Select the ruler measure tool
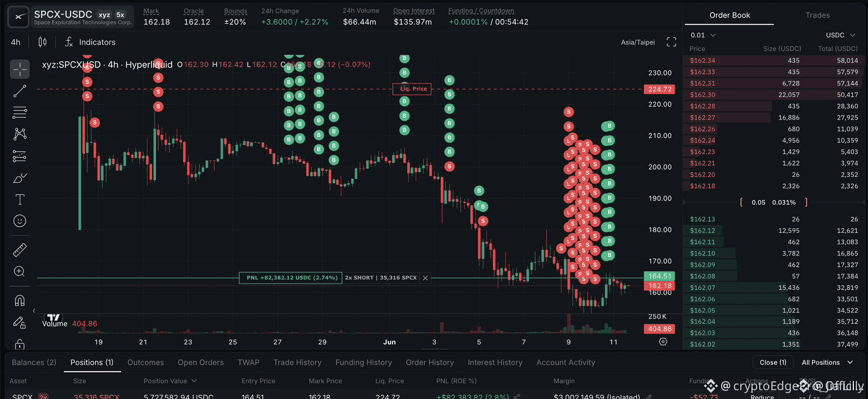The width and height of the screenshot is (868, 399). tap(20, 250)
